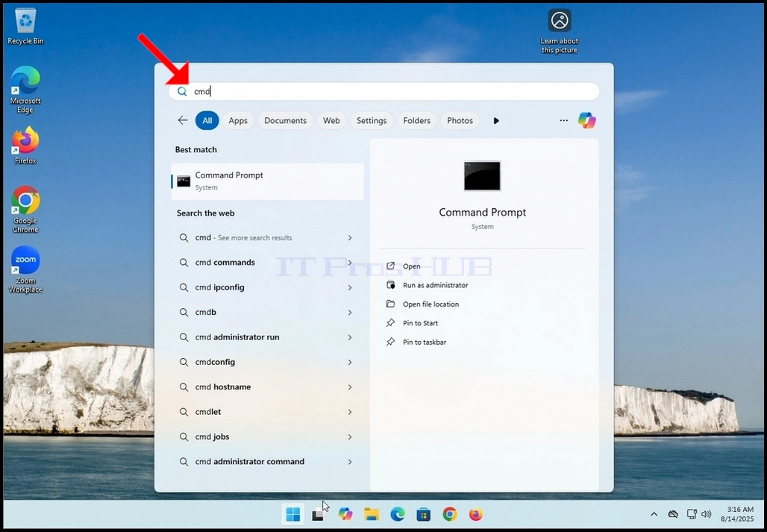Screen dimensions: 767x532
Task: Click the search text field containing cmd
Action: 384,92
